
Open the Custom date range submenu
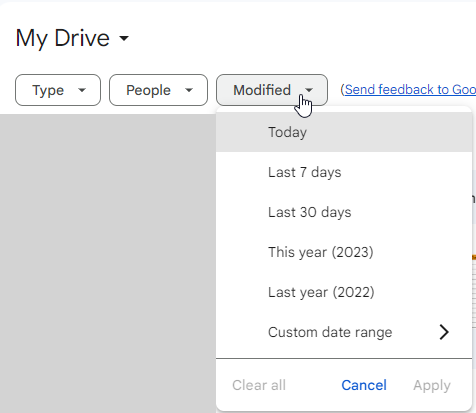344,332
